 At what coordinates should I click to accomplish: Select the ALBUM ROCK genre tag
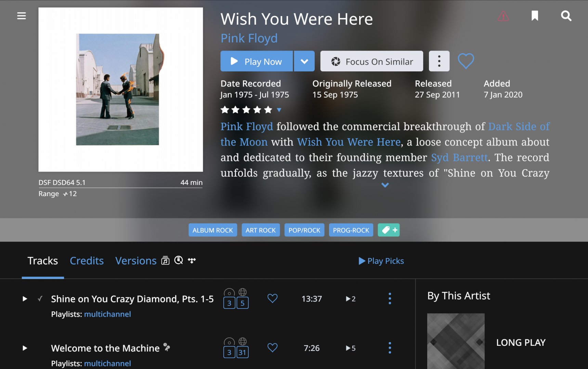pos(213,230)
